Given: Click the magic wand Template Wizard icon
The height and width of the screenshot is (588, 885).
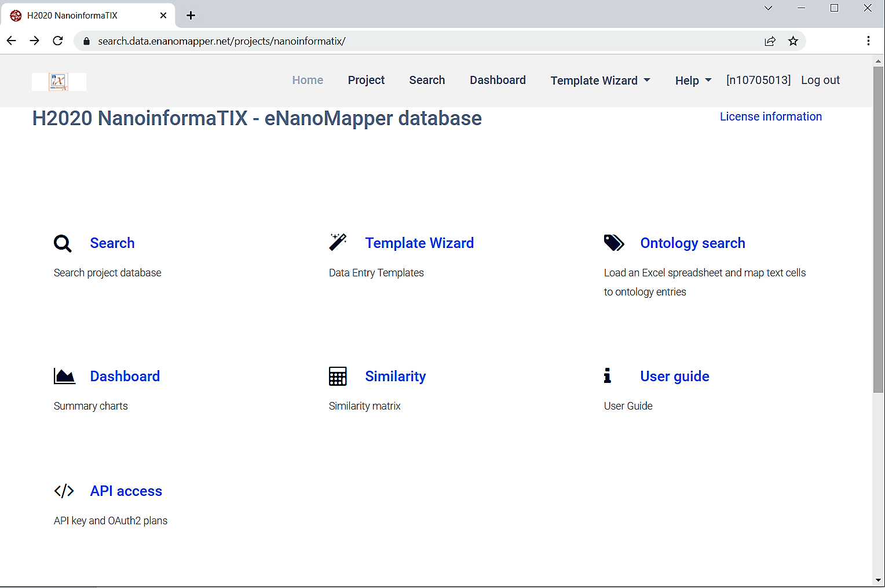Looking at the screenshot, I should [x=338, y=242].
